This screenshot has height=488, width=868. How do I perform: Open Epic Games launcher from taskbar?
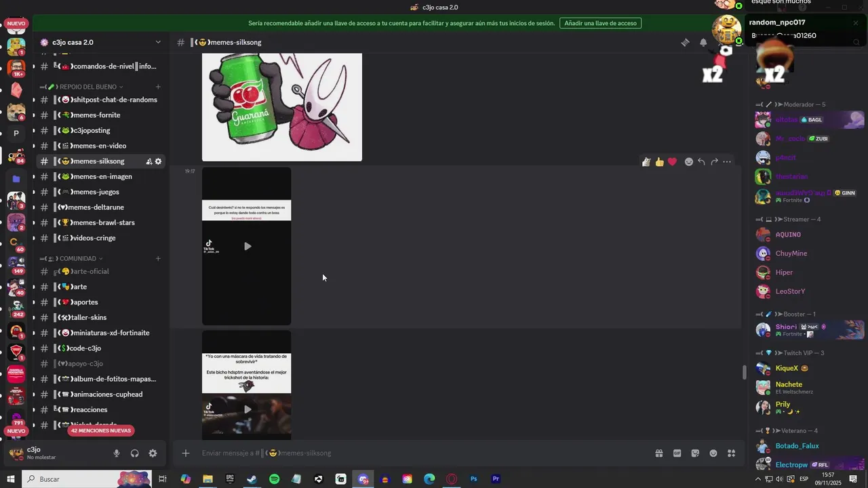tap(230, 479)
